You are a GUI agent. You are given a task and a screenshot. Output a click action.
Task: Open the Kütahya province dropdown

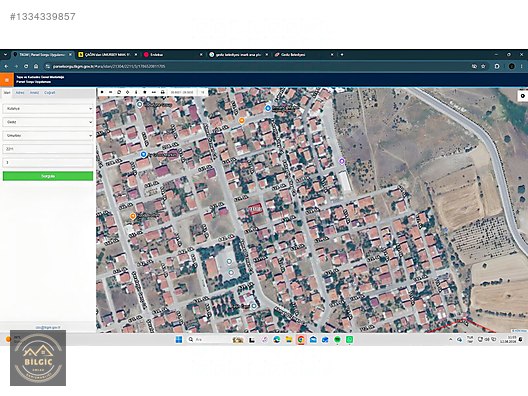click(48, 109)
